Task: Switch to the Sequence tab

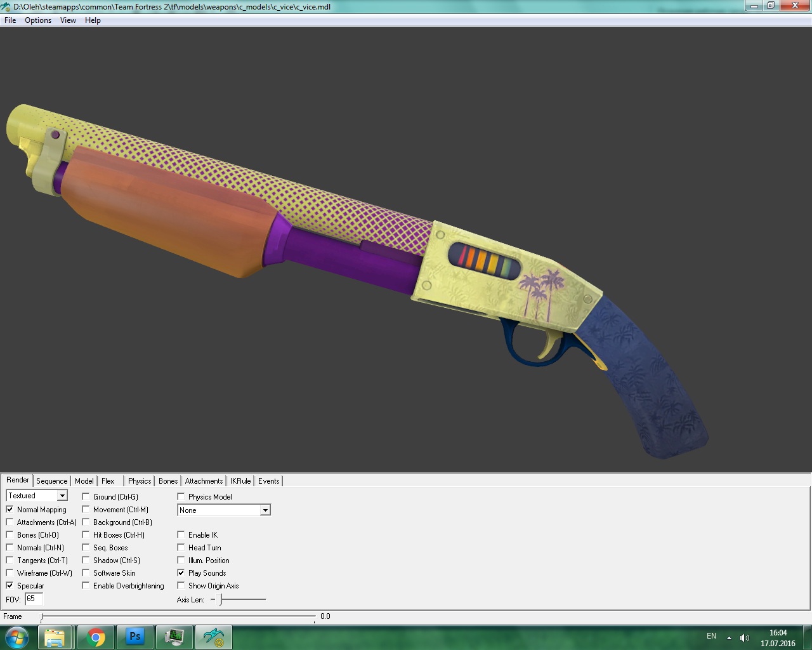Action: click(x=51, y=481)
